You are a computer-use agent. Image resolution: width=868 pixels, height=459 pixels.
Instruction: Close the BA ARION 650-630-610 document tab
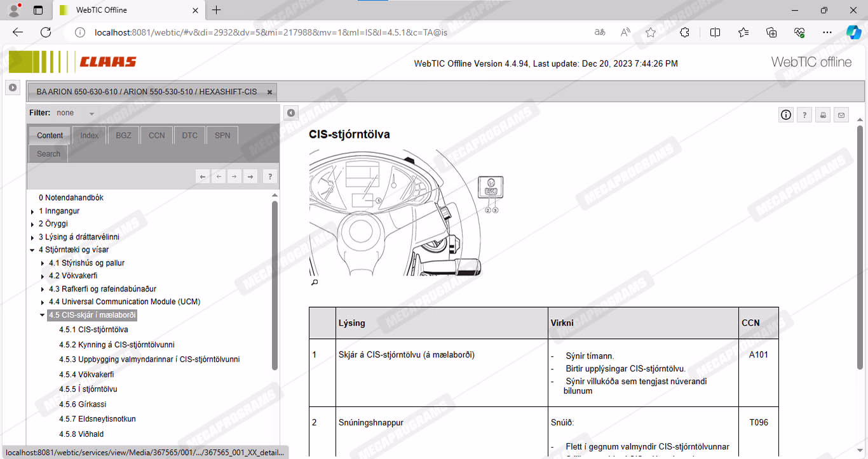(269, 92)
